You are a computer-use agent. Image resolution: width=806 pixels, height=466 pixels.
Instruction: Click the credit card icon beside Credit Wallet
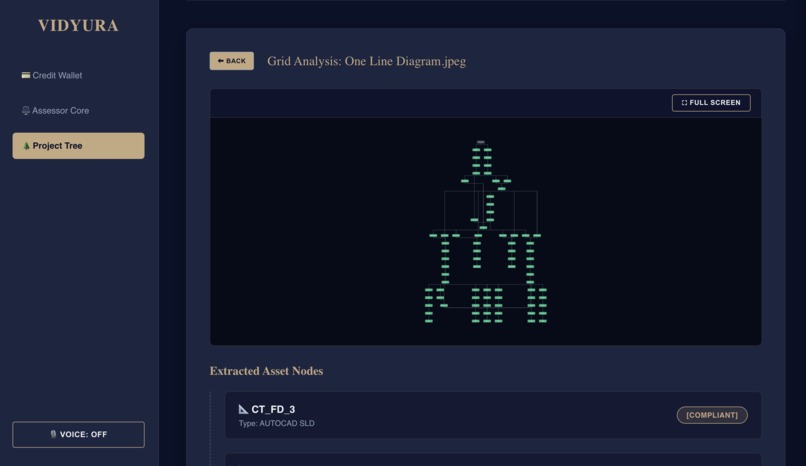[26, 75]
